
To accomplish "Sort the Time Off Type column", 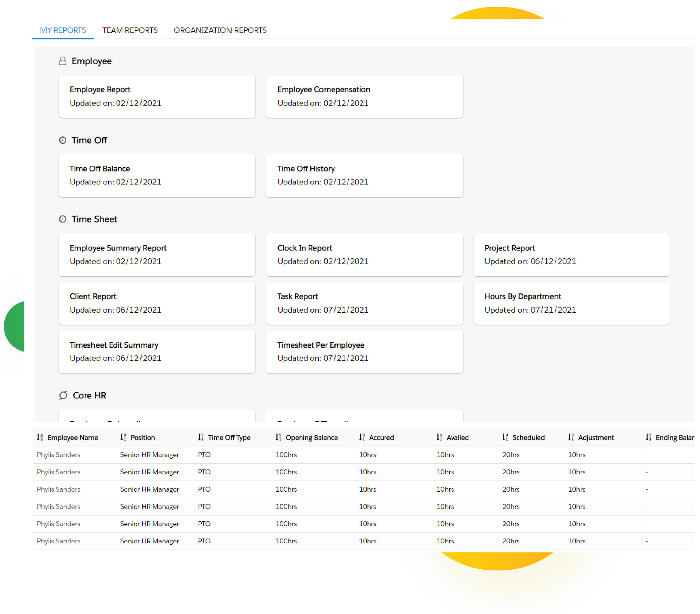I will (x=201, y=437).
